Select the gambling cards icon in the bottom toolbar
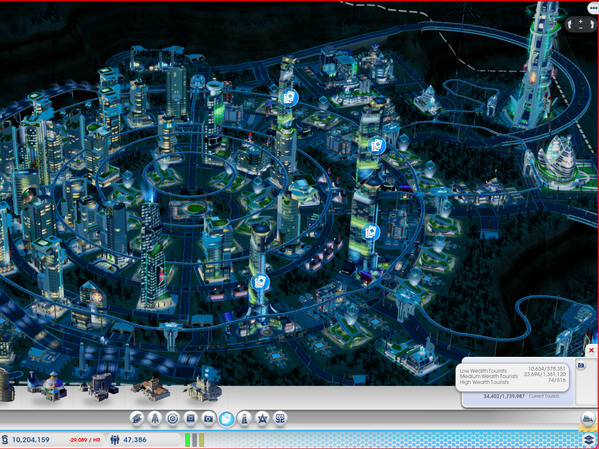 (x=227, y=419)
